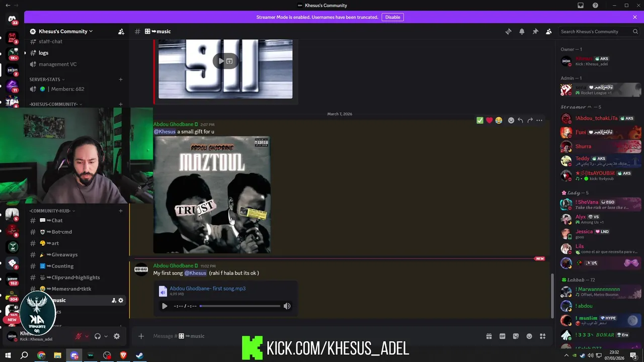Open Chat channel
This screenshot has height=362, width=644.
(77, 220)
